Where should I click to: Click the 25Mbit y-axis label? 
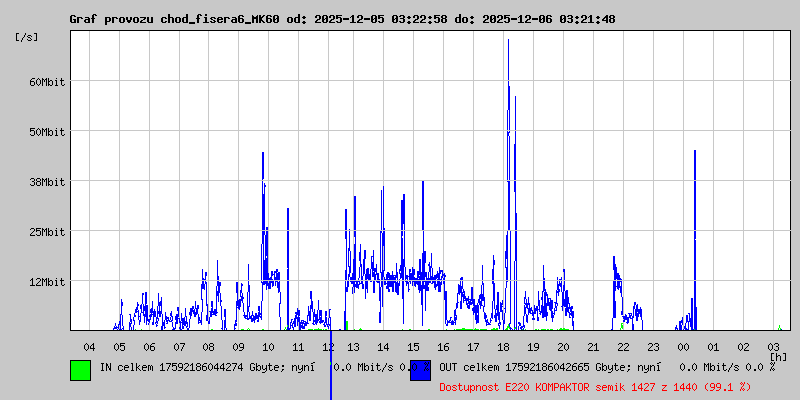pyautogui.click(x=47, y=232)
